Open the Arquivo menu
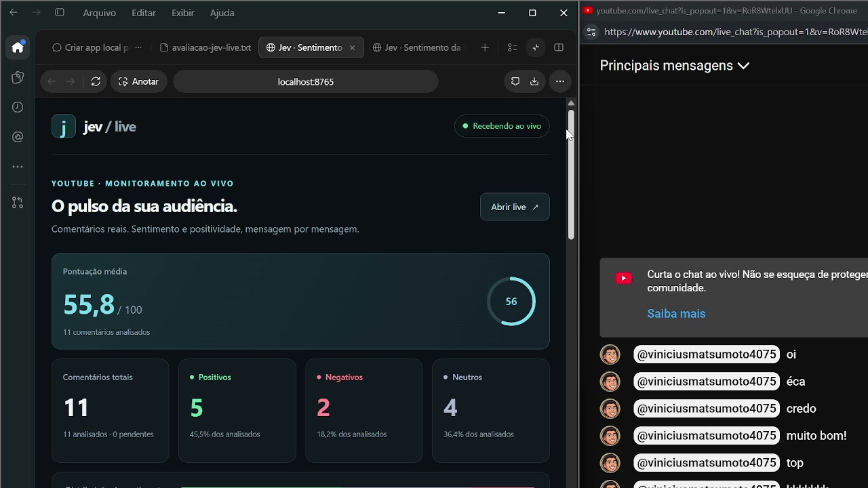The height and width of the screenshot is (488, 868). click(x=100, y=13)
